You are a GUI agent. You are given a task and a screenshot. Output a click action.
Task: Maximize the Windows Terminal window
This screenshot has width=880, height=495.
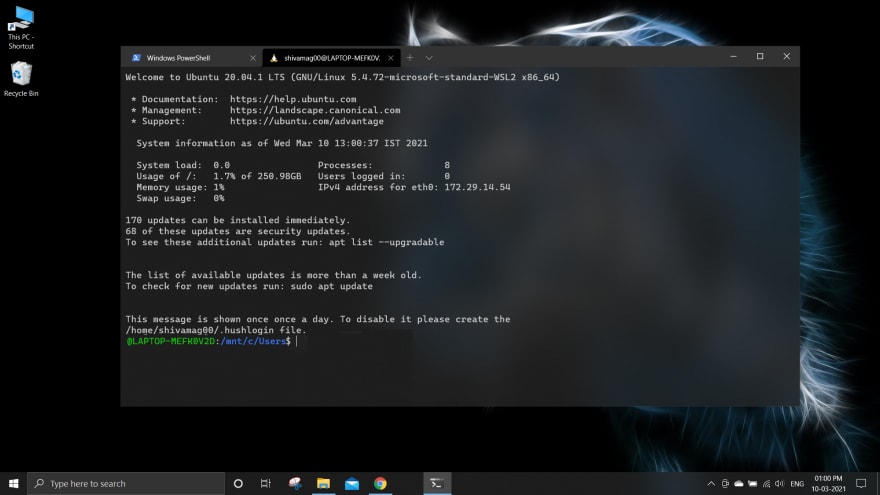[760, 56]
